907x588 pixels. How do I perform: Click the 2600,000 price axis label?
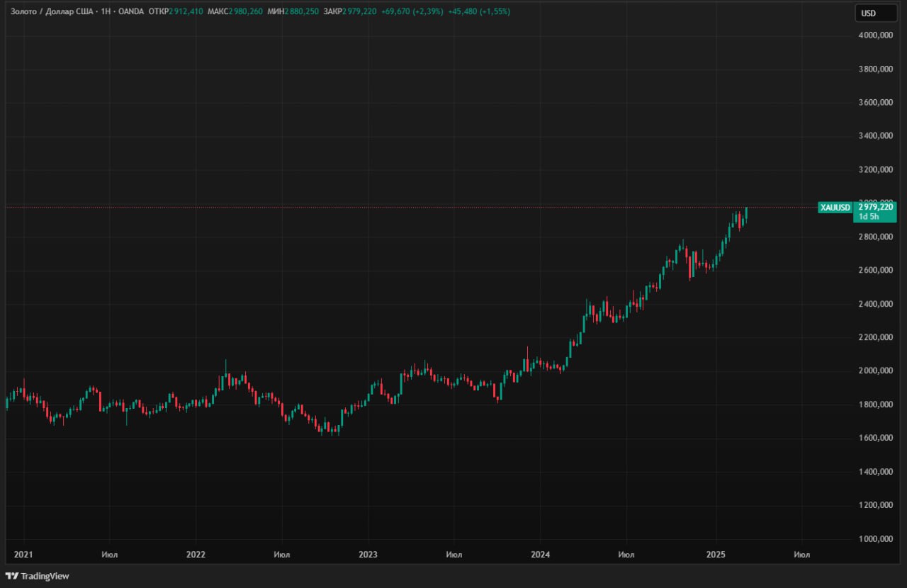(874, 271)
